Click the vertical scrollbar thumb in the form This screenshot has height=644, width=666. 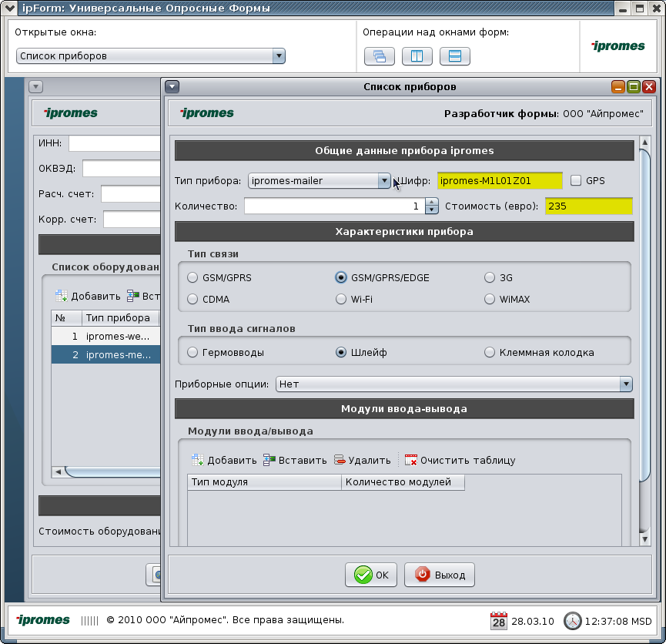pos(644,315)
